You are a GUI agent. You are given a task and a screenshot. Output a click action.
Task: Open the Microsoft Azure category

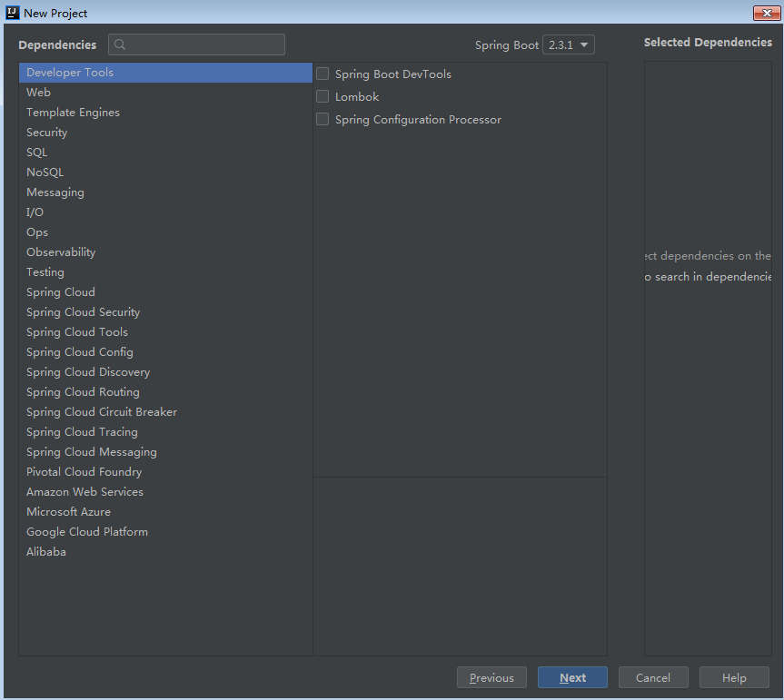[x=165, y=512]
